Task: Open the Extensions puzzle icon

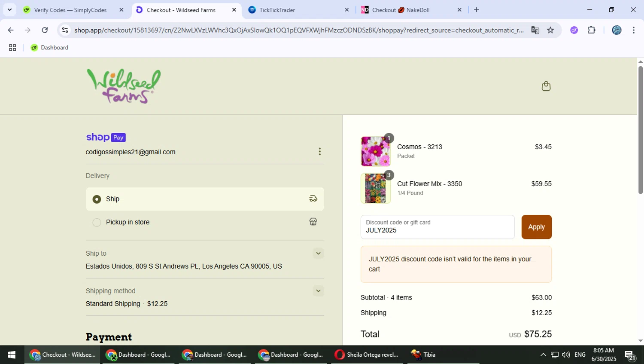Action: click(591, 30)
